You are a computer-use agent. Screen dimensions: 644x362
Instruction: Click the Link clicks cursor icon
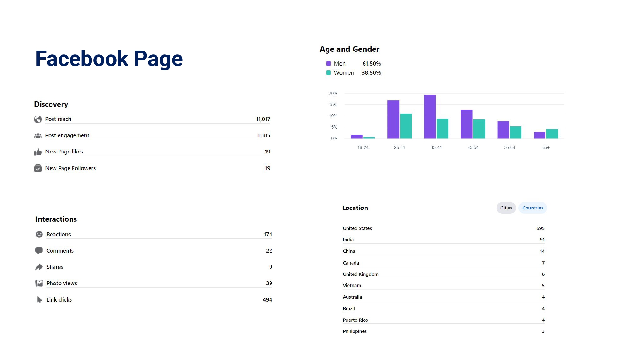pyautogui.click(x=39, y=300)
